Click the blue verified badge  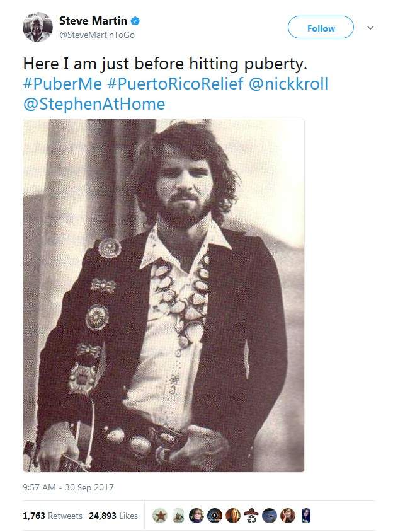pyautogui.click(x=135, y=21)
